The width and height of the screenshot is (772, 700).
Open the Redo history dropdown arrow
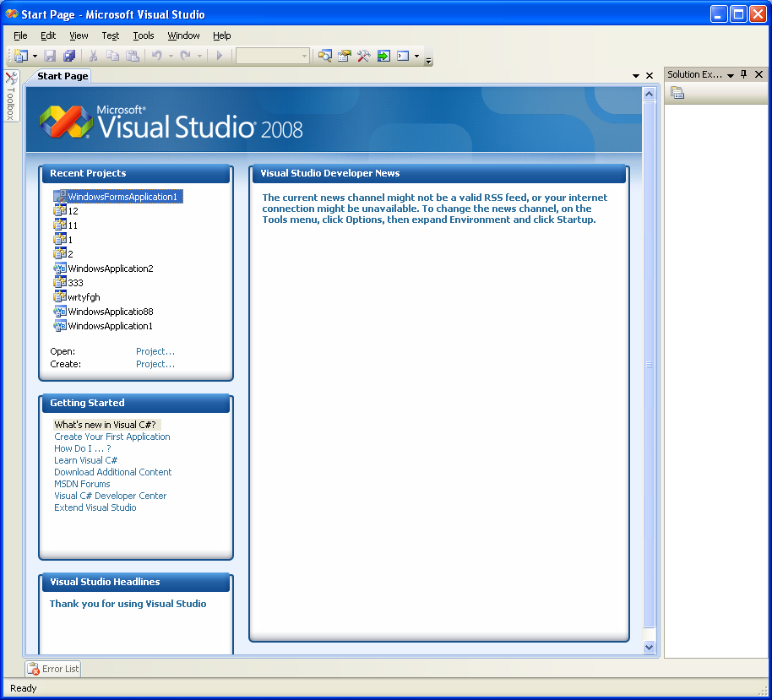coord(199,56)
